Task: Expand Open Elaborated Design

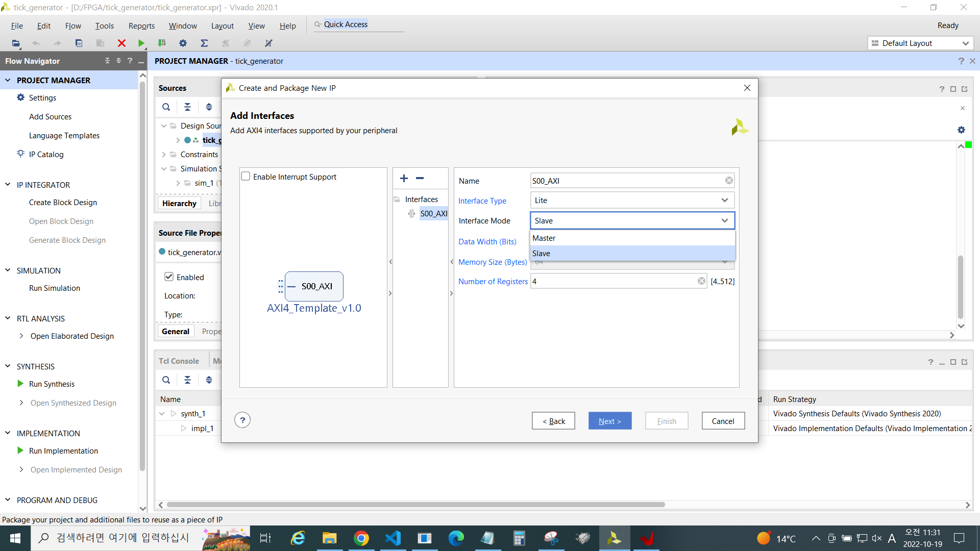Action: 21,336
